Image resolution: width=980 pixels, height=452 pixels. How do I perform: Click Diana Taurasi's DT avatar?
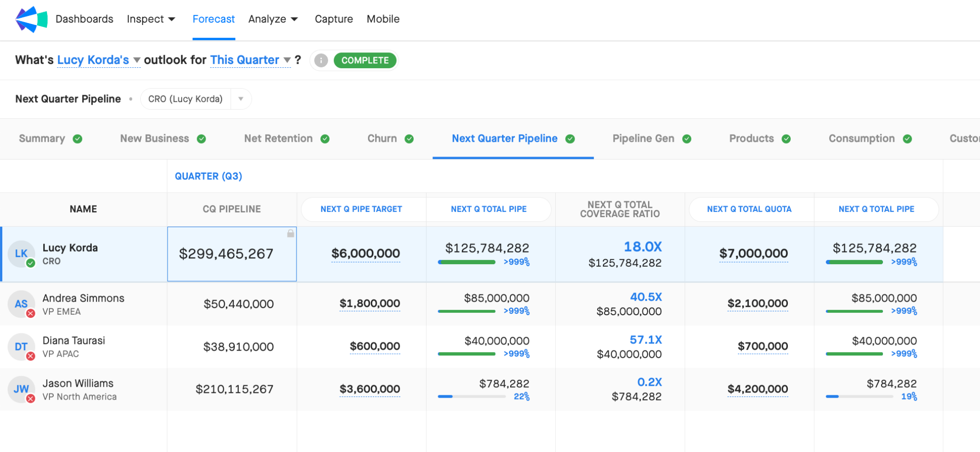[x=21, y=347]
